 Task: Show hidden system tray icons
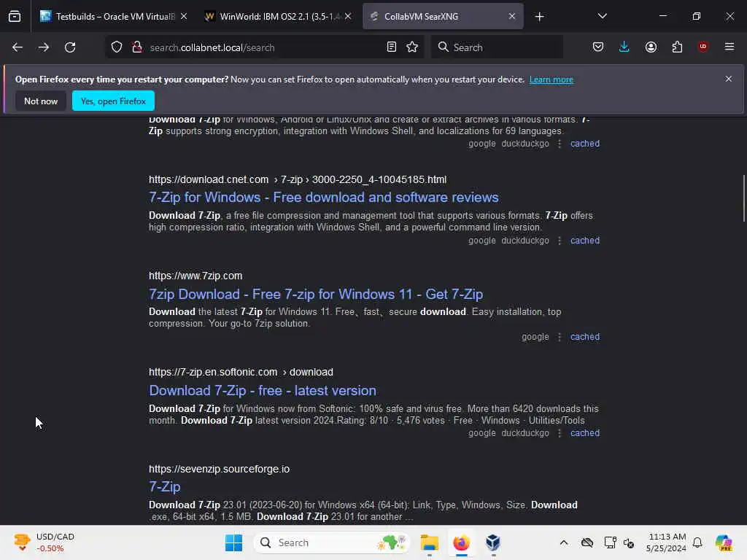point(564,542)
